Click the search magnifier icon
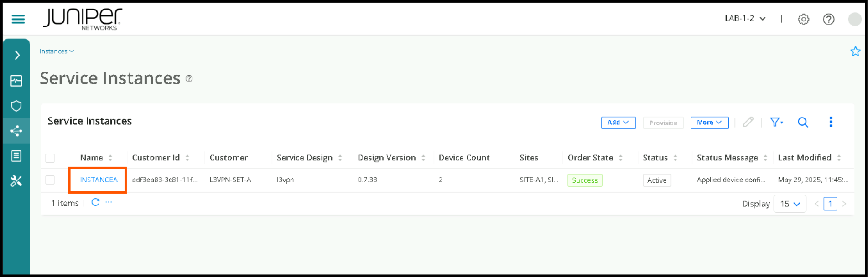The width and height of the screenshot is (868, 277). (x=803, y=122)
